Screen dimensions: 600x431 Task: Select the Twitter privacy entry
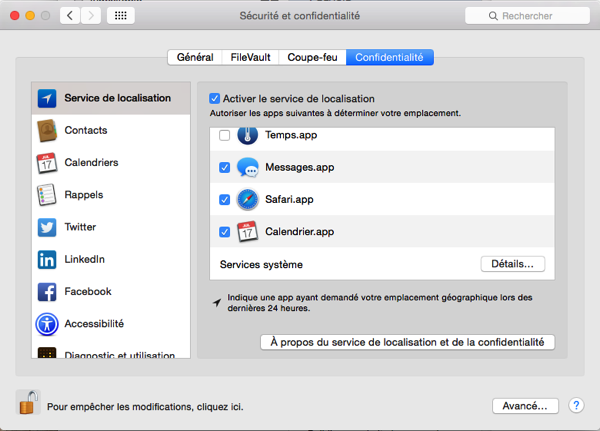click(80, 227)
